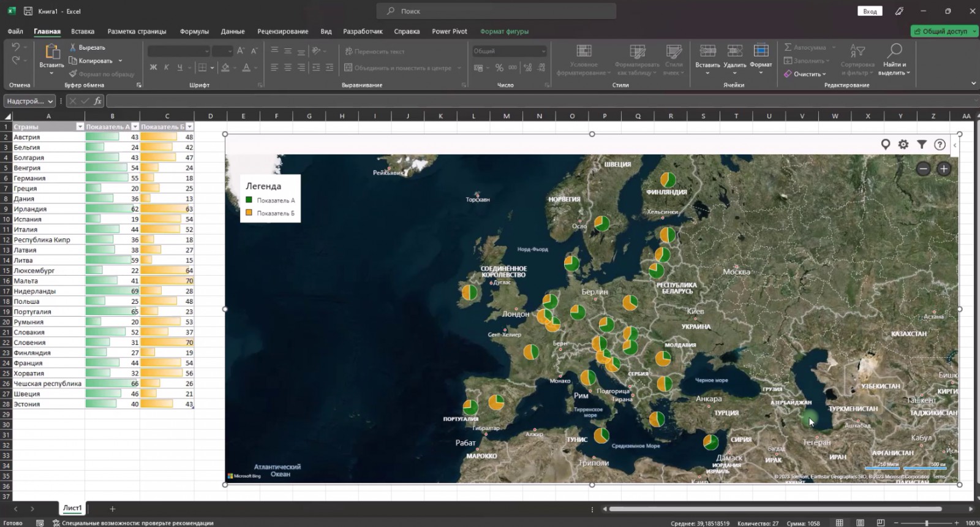Click the Общий доступ share button
The width and height of the screenshot is (980, 527).
click(940, 31)
